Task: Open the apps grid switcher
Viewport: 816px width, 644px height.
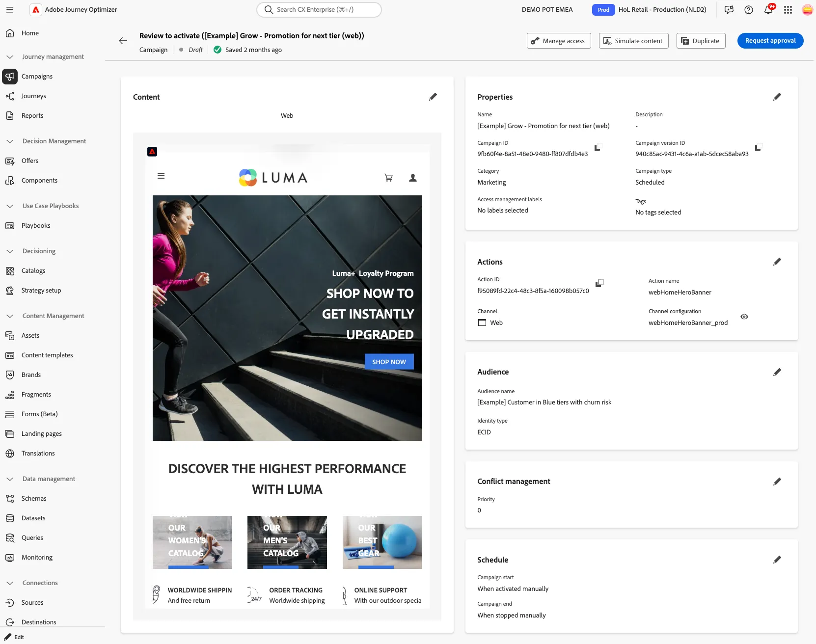Action: click(x=788, y=10)
